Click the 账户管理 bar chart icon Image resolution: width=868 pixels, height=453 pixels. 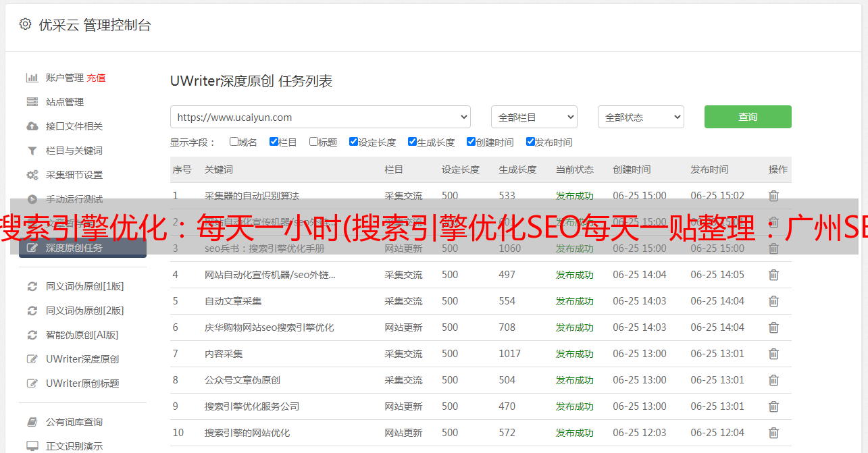tap(32, 78)
